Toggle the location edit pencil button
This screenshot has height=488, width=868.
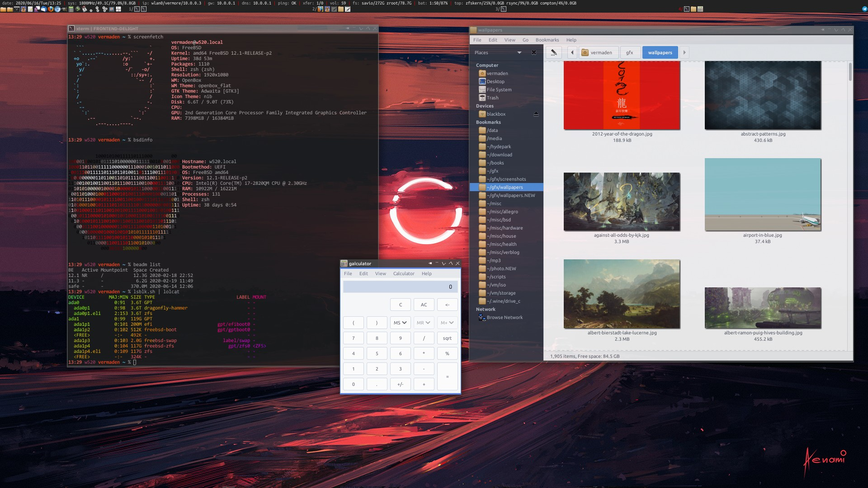click(553, 52)
